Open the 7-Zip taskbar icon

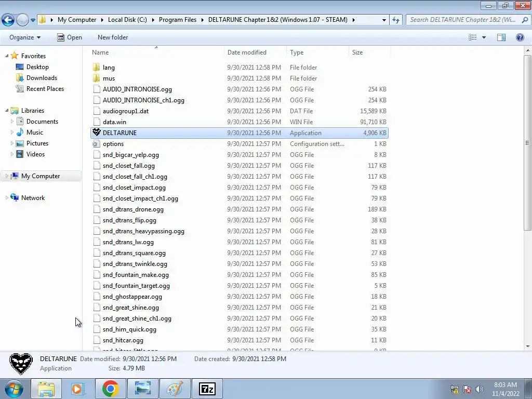pos(207,389)
